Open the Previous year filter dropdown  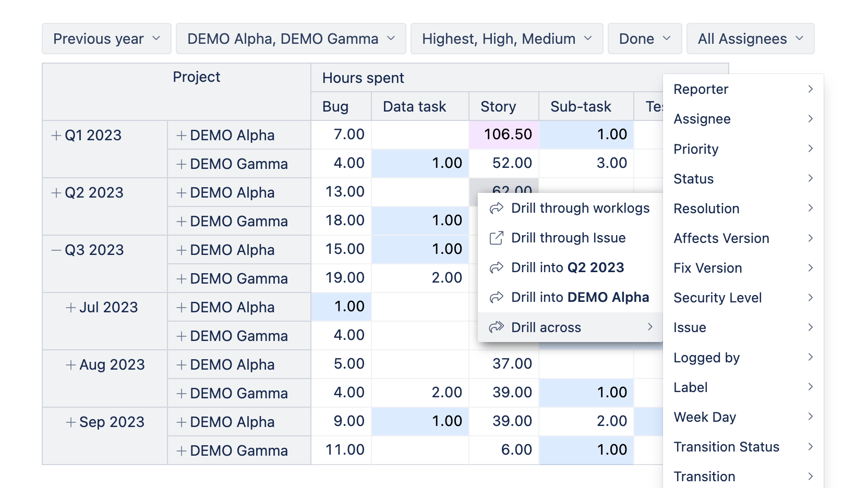click(106, 39)
